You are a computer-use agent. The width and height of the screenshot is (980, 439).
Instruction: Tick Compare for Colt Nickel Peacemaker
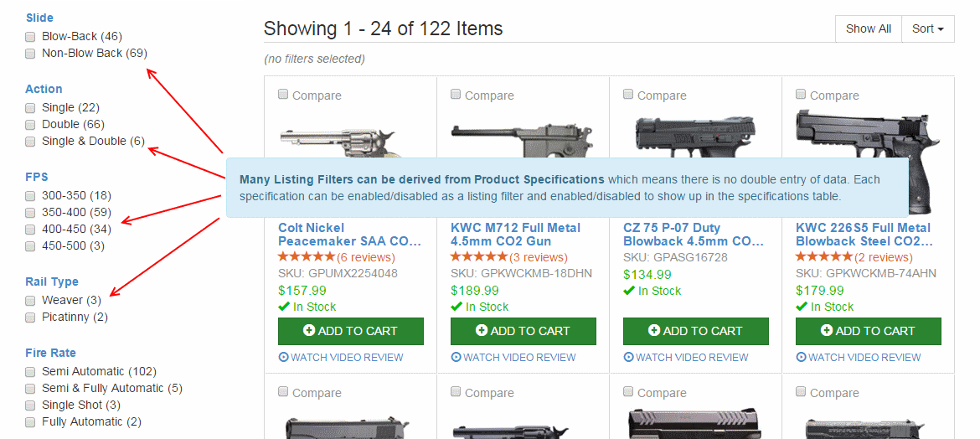pyautogui.click(x=283, y=95)
